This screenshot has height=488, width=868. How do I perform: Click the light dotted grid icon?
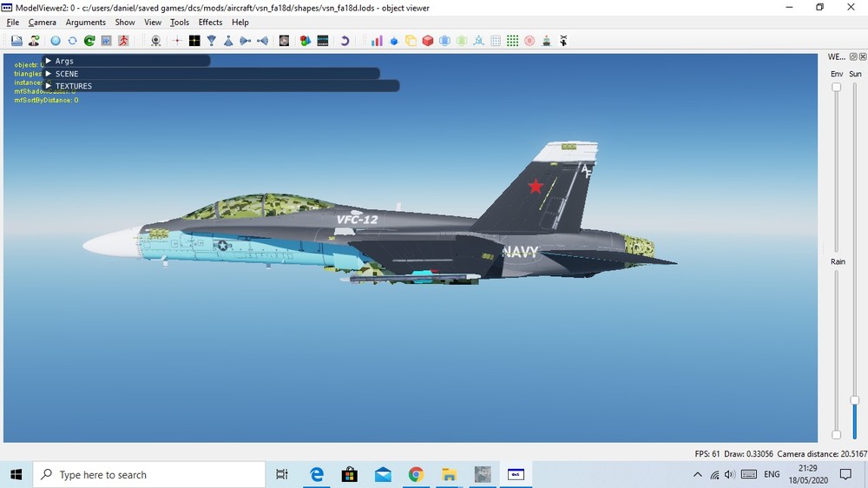tap(496, 41)
